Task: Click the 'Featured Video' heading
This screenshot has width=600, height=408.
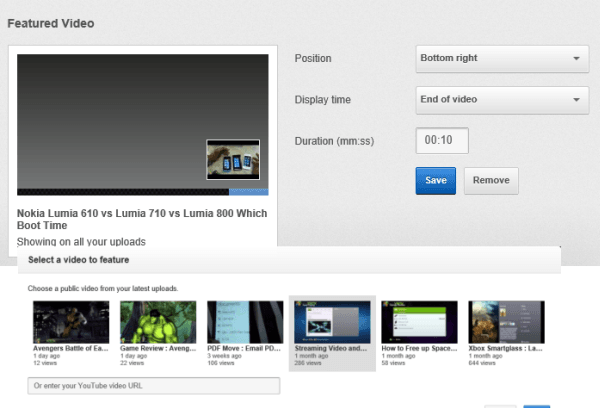Action: 51,23
